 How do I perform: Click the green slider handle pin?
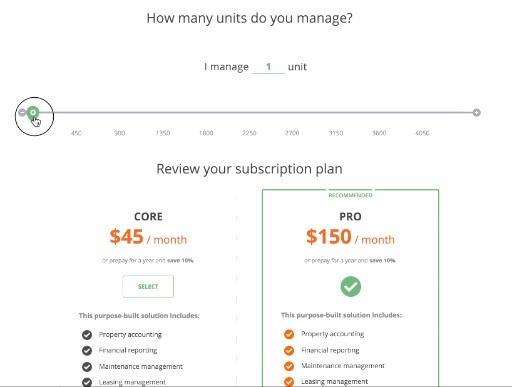[x=33, y=113]
